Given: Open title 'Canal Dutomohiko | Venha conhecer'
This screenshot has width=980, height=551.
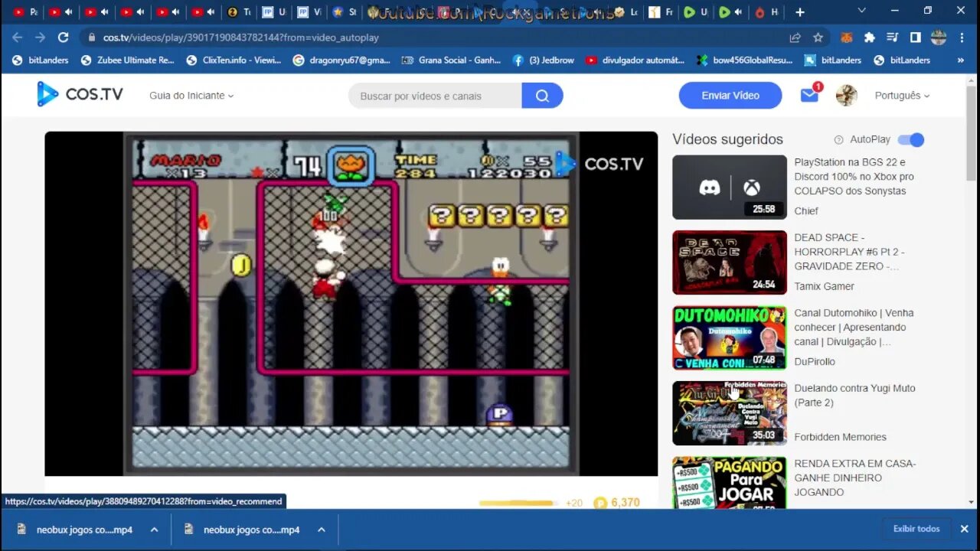Looking at the screenshot, I should click(854, 327).
